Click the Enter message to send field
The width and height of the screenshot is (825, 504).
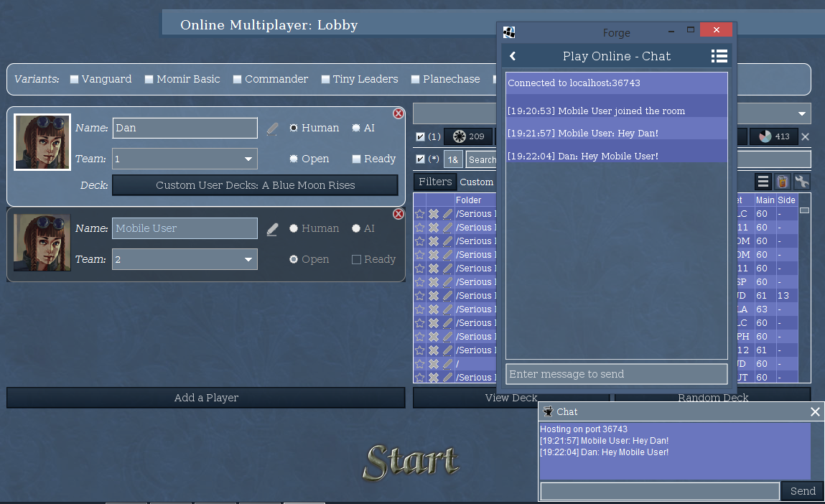pyautogui.click(x=616, y=374)
